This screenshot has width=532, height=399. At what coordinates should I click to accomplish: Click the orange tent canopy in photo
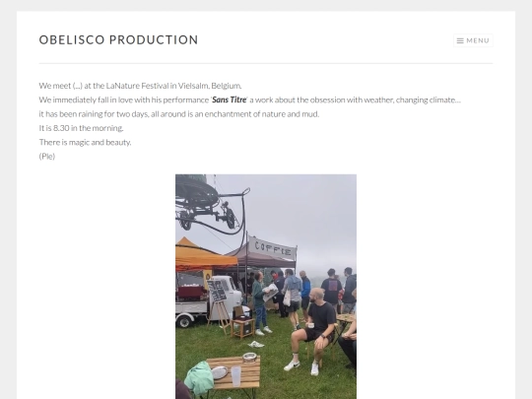coord(204,256)
